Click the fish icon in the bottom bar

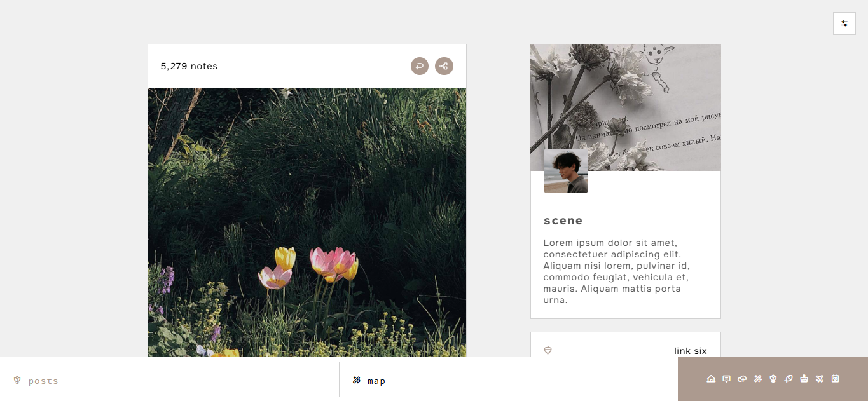[x=789, y=379]
